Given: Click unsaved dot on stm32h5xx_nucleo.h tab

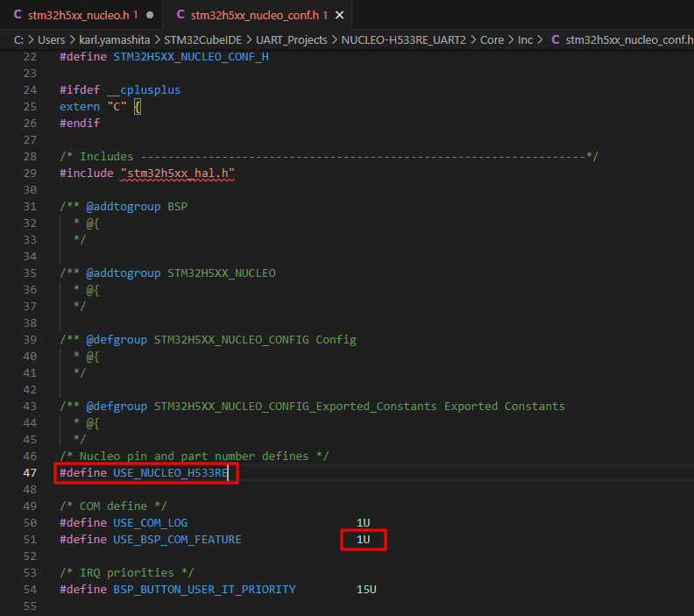Looking at the screenshot, I should (150, 15).
